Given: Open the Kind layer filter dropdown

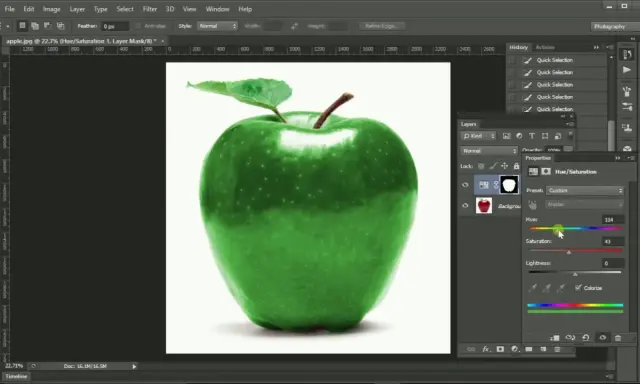Looking at the screenshot, I should point(479,136).
